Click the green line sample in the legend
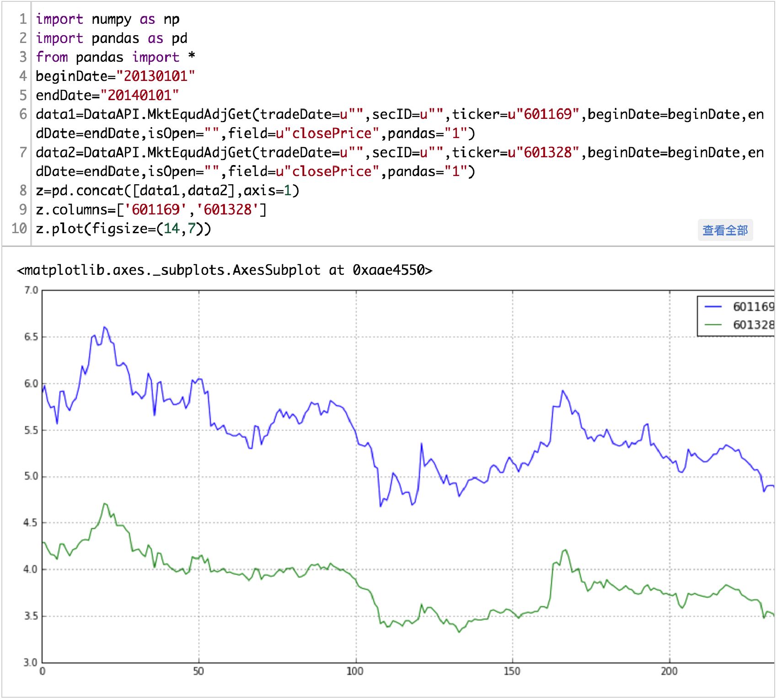777x700 pixels. pos(713,325)
